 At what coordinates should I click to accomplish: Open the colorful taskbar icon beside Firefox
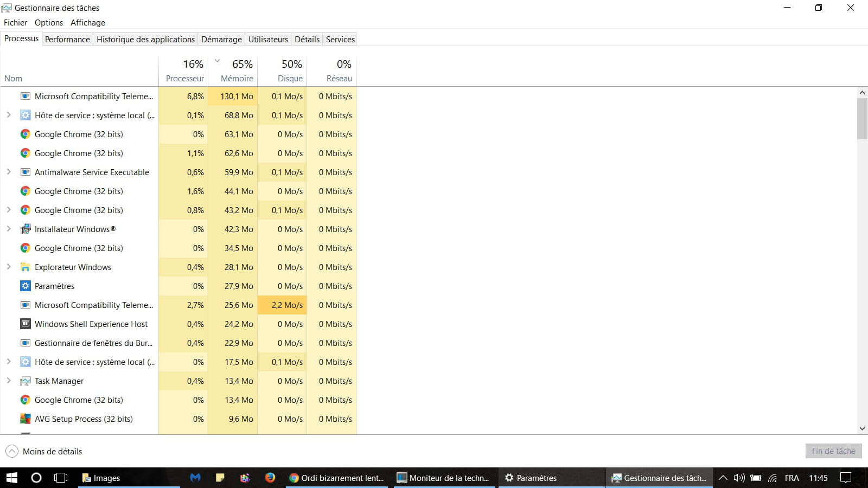[245, 478]
